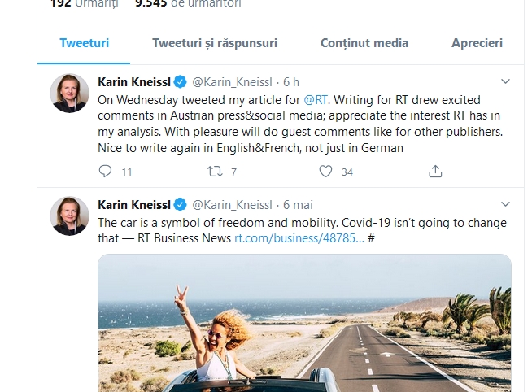This screenshot has height=392, width=532.
Task: Click @Karin_Kneissl handle in second tweet
Action: [232, 205]
